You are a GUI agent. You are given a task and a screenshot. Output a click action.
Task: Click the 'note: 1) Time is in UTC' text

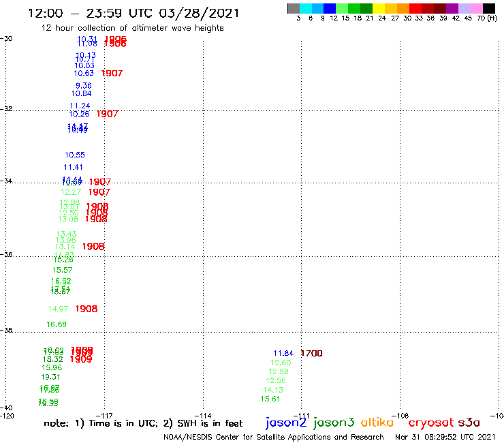(100, 423)
